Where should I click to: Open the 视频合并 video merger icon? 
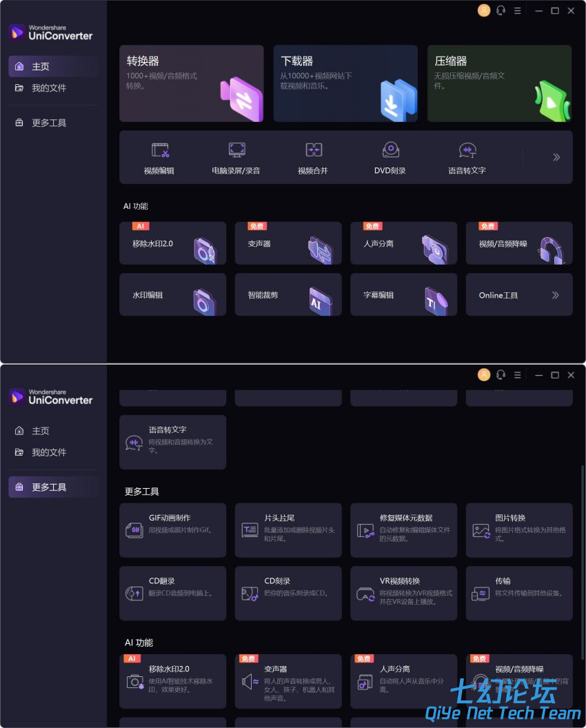pos(314,150)
